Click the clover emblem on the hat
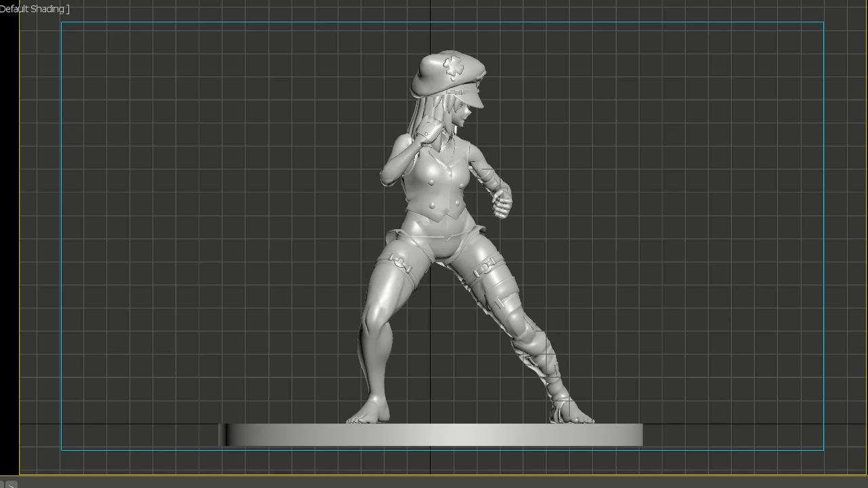Image resolution: width=868 pixels, height=488 pixels. click(454, 66)
